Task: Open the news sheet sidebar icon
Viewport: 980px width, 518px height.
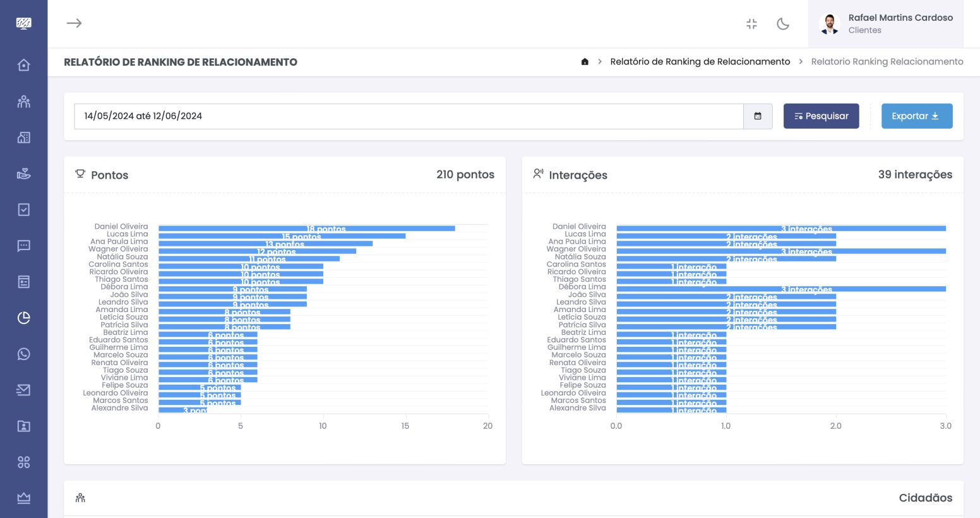Action: (x=23, y=282)
